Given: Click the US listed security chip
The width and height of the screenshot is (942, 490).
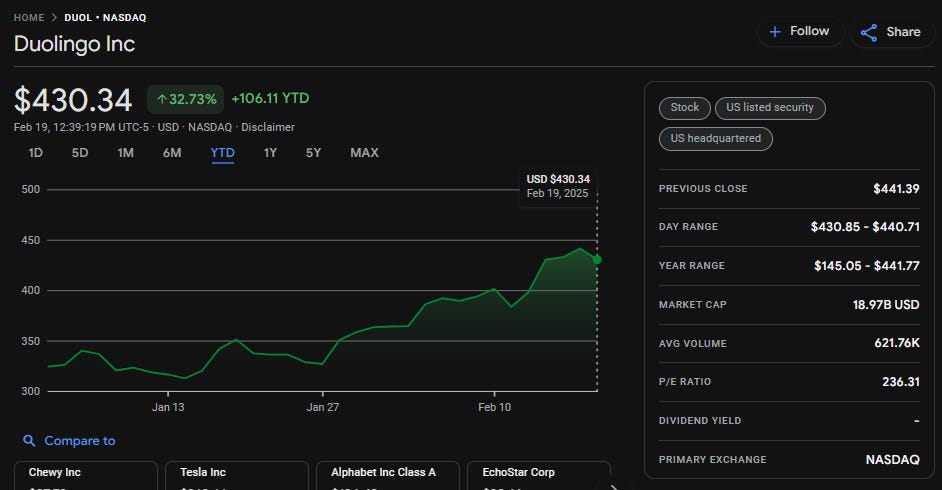Looking at the screenshot, I should tap(770, 107).
